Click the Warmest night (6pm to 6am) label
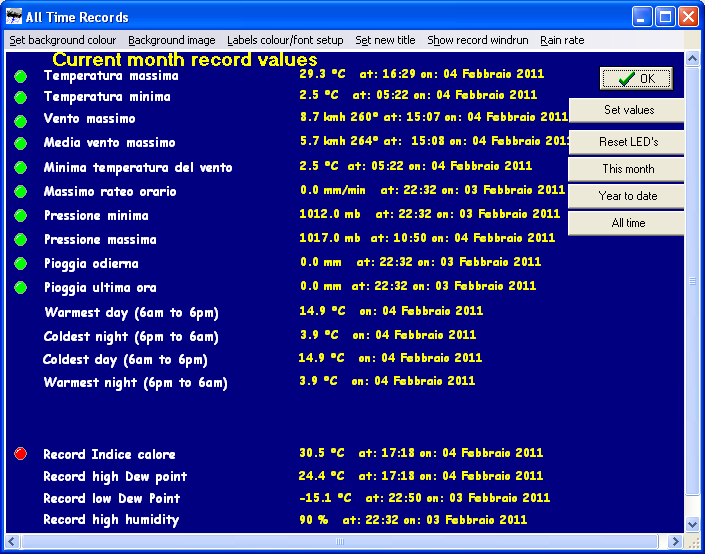Image resolution: width=705 pixels, height=554 pixels. 135,383
